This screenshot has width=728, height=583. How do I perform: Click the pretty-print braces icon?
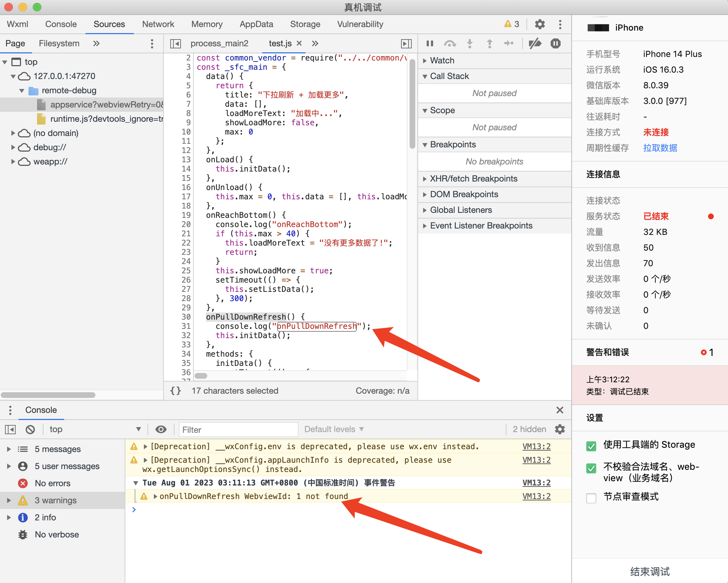pos(176,391)
